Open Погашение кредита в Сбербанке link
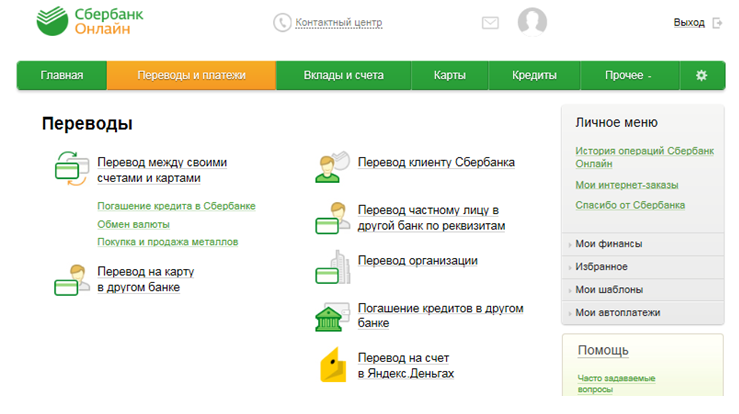The height and width of the screenshot is (414, 739). (x=176, y=206)
